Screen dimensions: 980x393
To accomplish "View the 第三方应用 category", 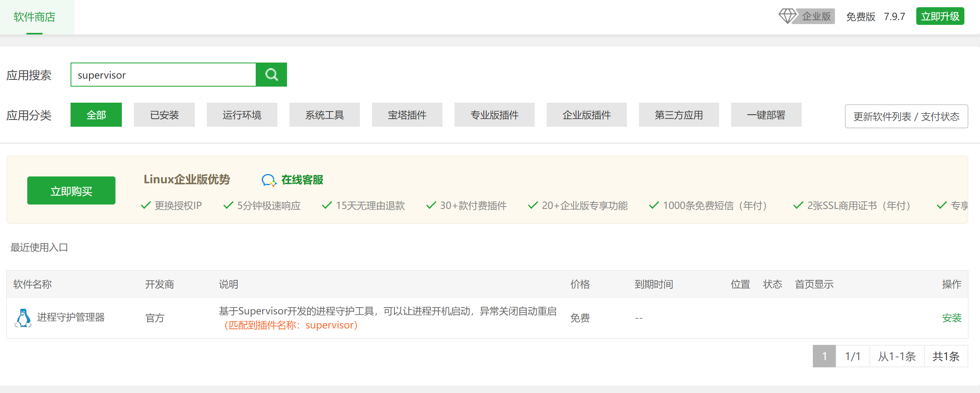I will [679, 115].
